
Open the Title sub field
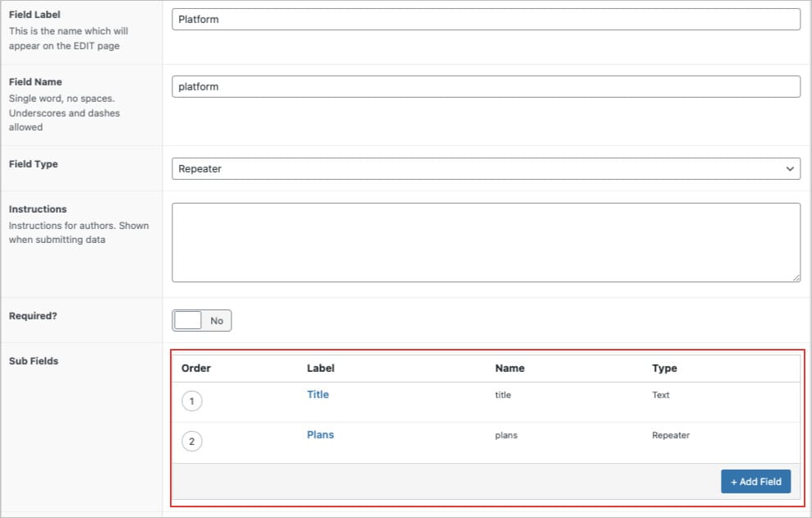[x=318, y=395]
